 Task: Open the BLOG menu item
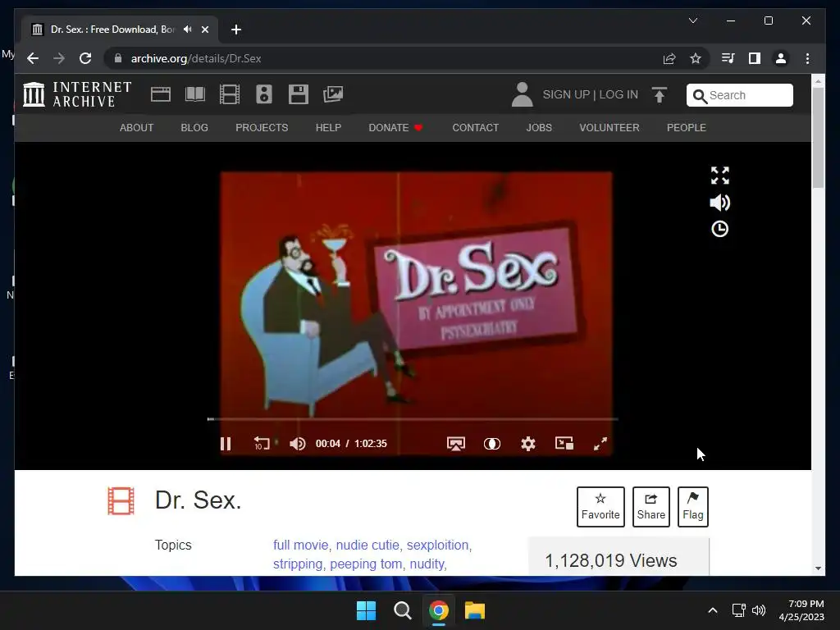pyautogui.click(x=194, y=127)
